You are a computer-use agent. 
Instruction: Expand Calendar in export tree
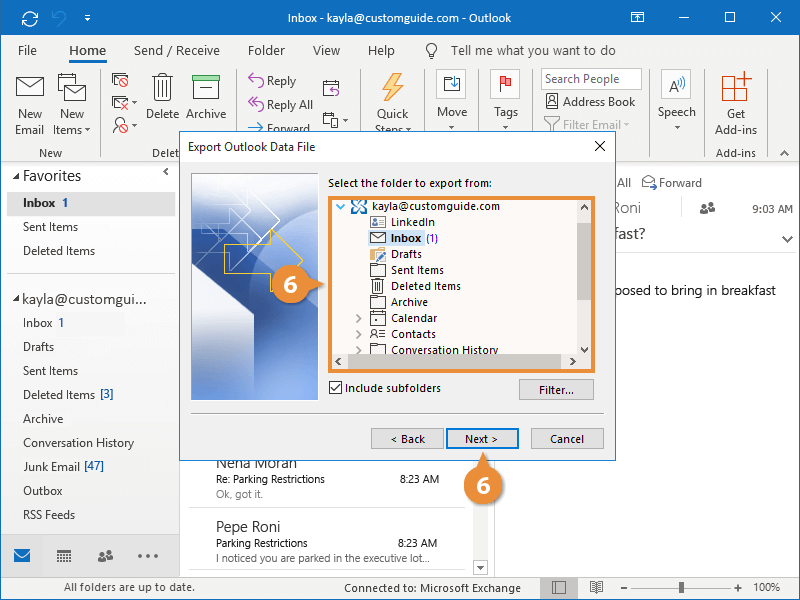[x=358, y=318]
